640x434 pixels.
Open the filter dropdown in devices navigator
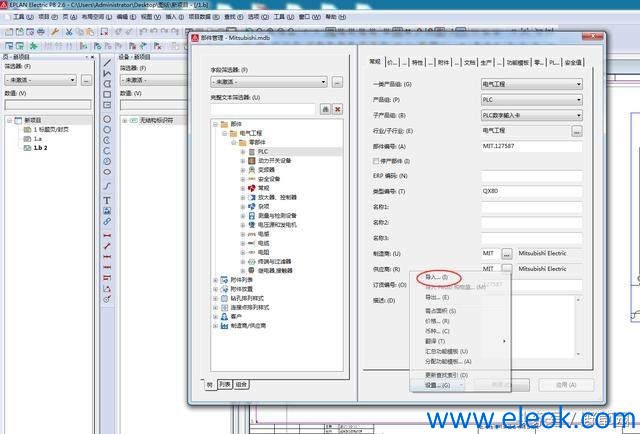pos(153,80)
